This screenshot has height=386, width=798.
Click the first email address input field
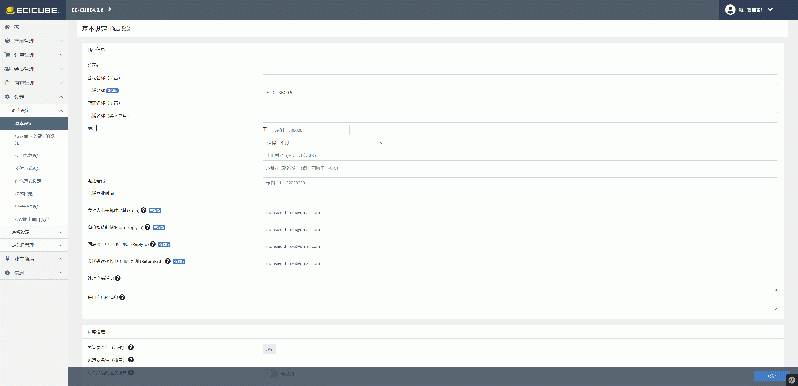click(520, 212)
